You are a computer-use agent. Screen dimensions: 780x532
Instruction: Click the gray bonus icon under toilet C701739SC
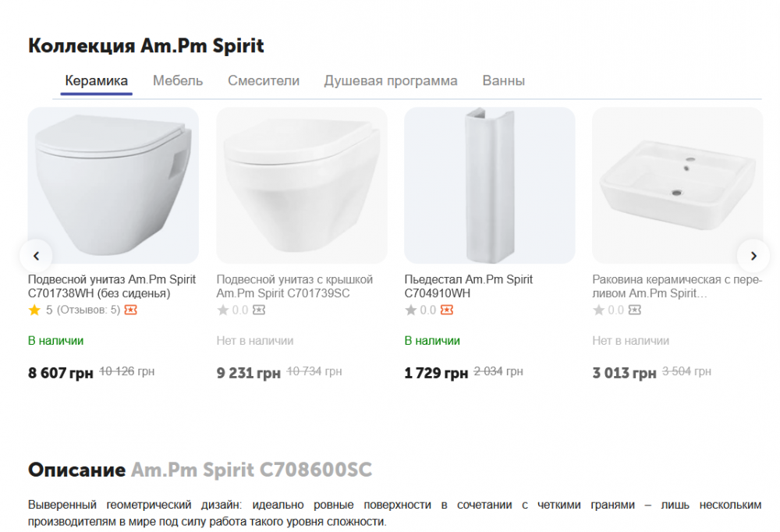(x=259, y=310)
